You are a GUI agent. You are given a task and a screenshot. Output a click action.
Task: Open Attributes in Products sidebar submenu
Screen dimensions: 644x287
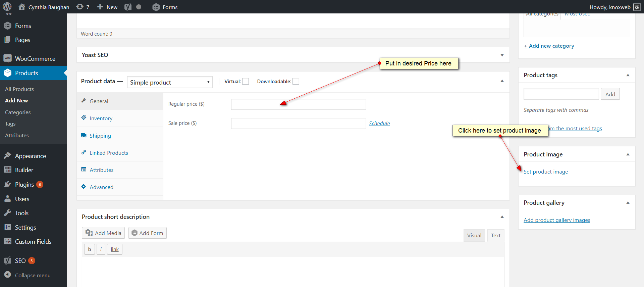[17, 135]
